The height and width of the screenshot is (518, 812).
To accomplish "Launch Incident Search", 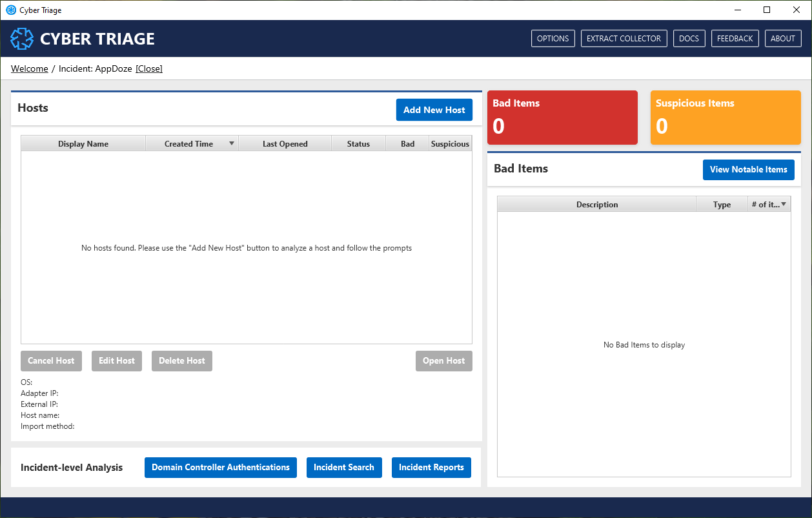I will [x=343, y=468].
